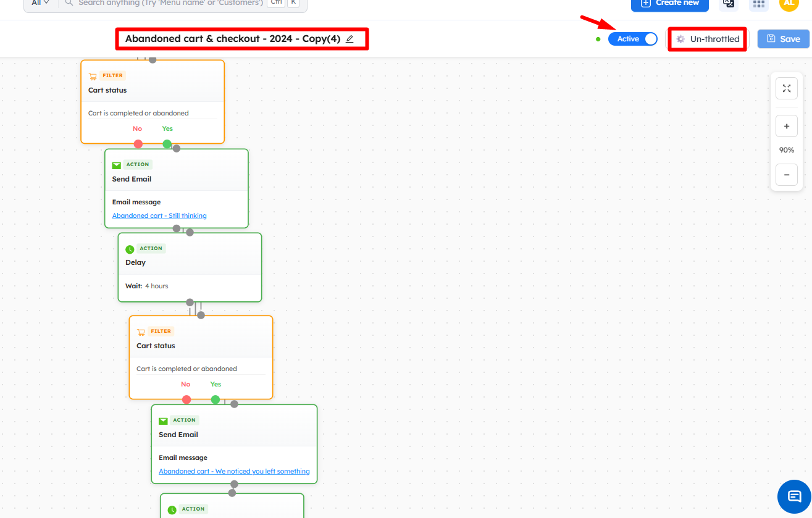Click the translate language icon
The height and width of the screenshot is (518, 812).
tap(729, 3)
